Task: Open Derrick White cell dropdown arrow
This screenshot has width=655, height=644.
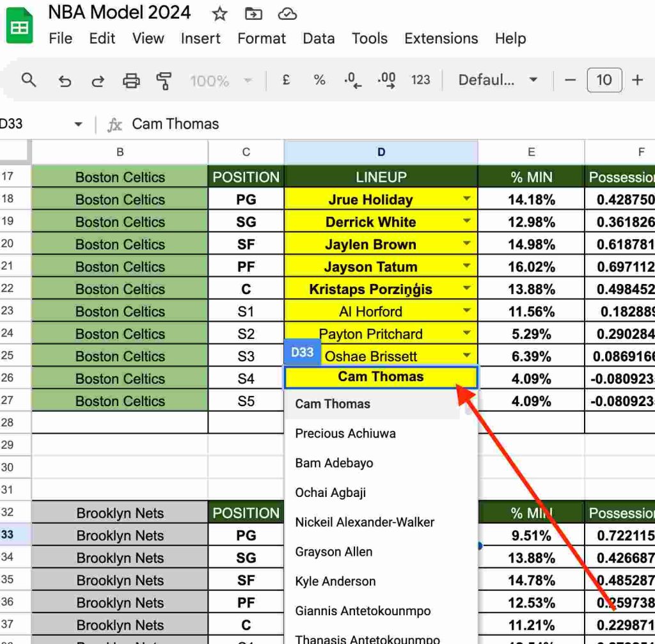Action: tap(467, 221)
